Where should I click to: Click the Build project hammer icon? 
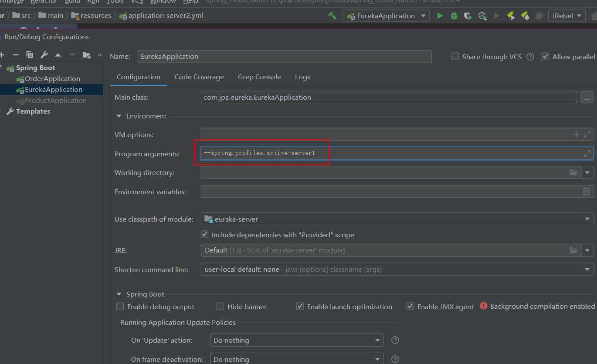332,16
